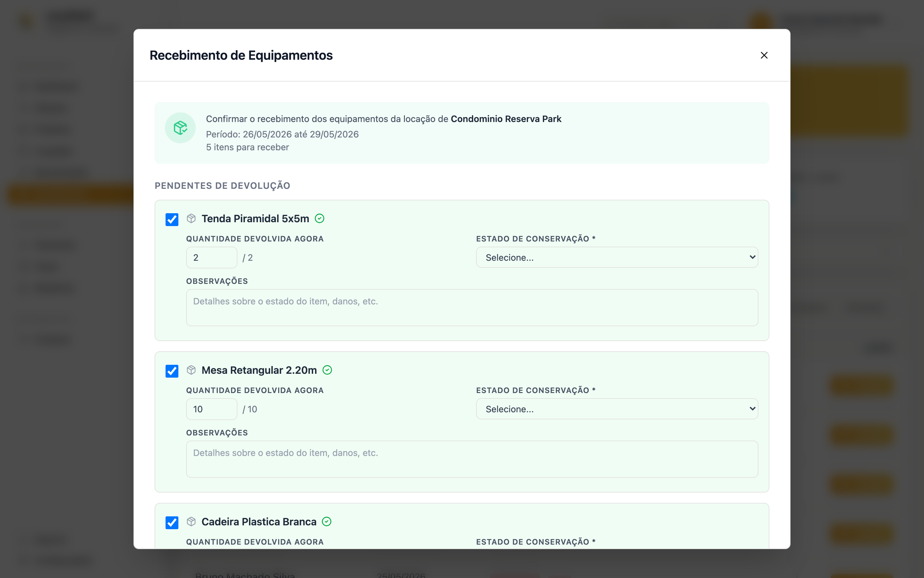Click the Tenda Piramidal 5x5m item name

[x=255, y=219]
